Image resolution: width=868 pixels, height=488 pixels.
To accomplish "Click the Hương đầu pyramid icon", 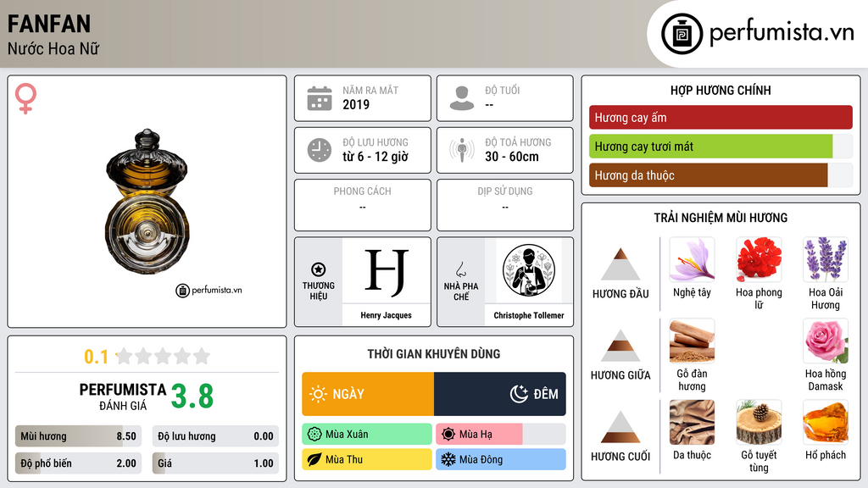I will 620,264.
